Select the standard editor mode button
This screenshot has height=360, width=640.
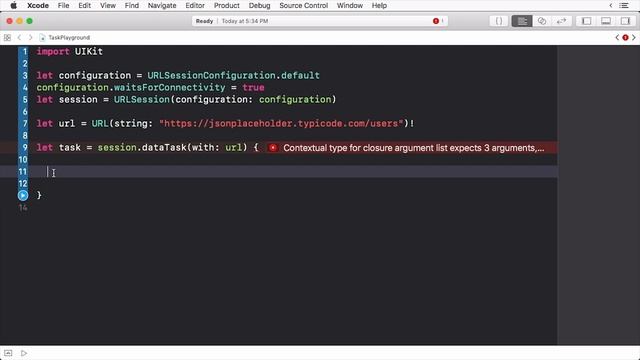pos(522,21)
